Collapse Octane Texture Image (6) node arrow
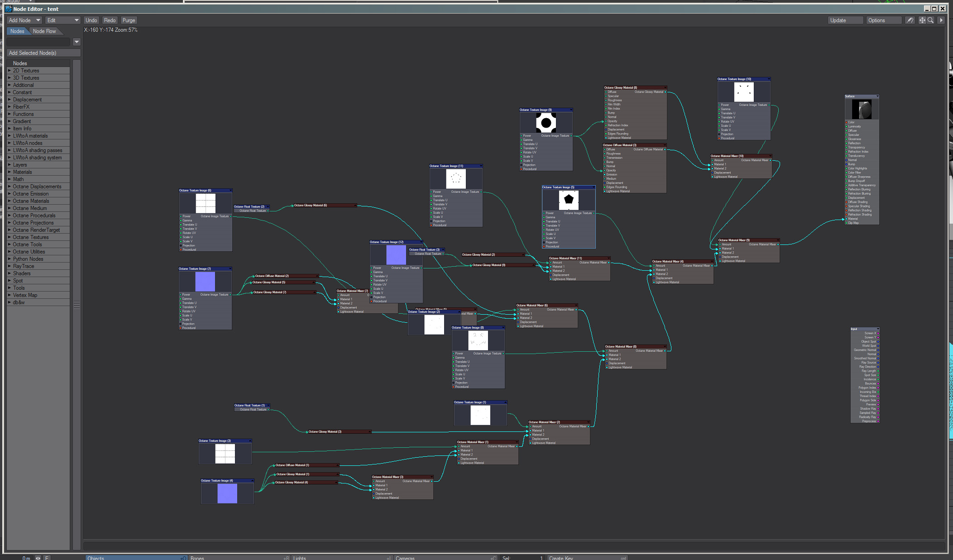This screenshot has width=953, height=560. tap(230, 191)
